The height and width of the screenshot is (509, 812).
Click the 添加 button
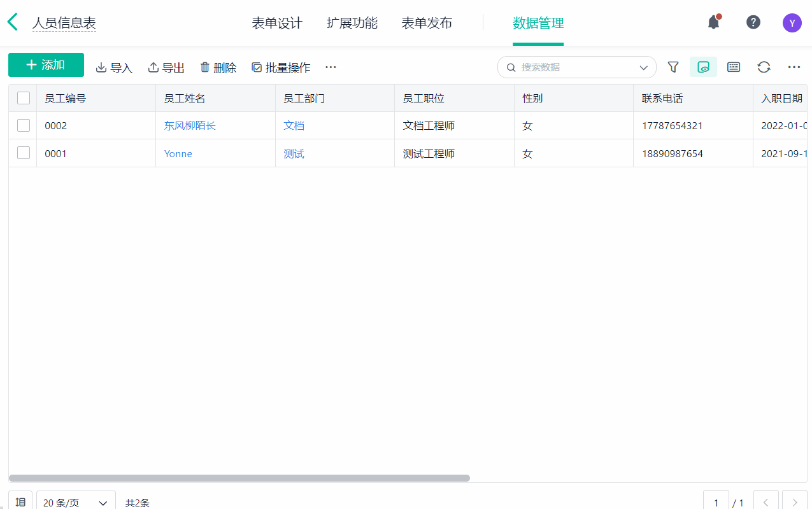46,65
